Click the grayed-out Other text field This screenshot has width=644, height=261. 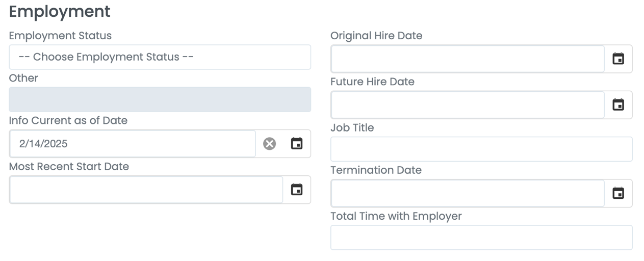click(x=160, y=99)
